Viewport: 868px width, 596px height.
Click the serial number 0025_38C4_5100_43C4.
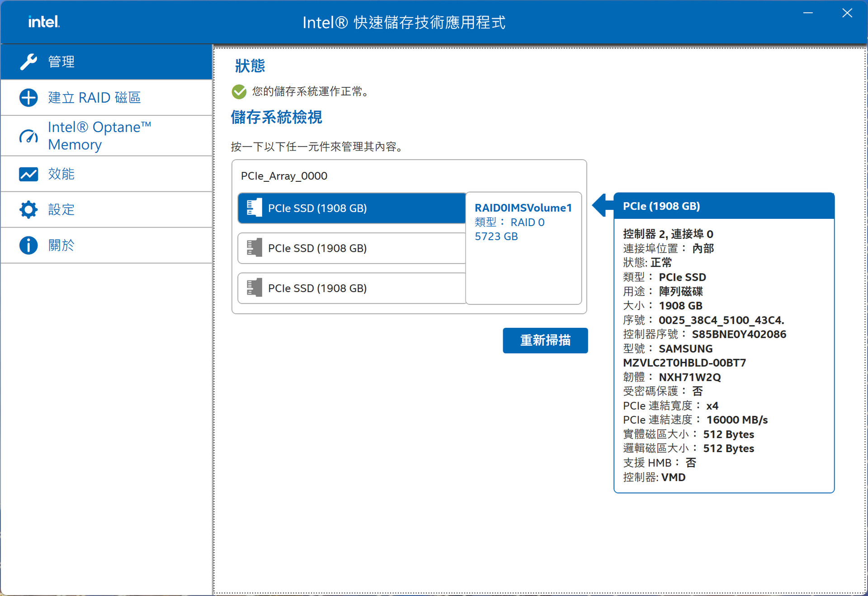pyautogui.click(x=721, y=320)
